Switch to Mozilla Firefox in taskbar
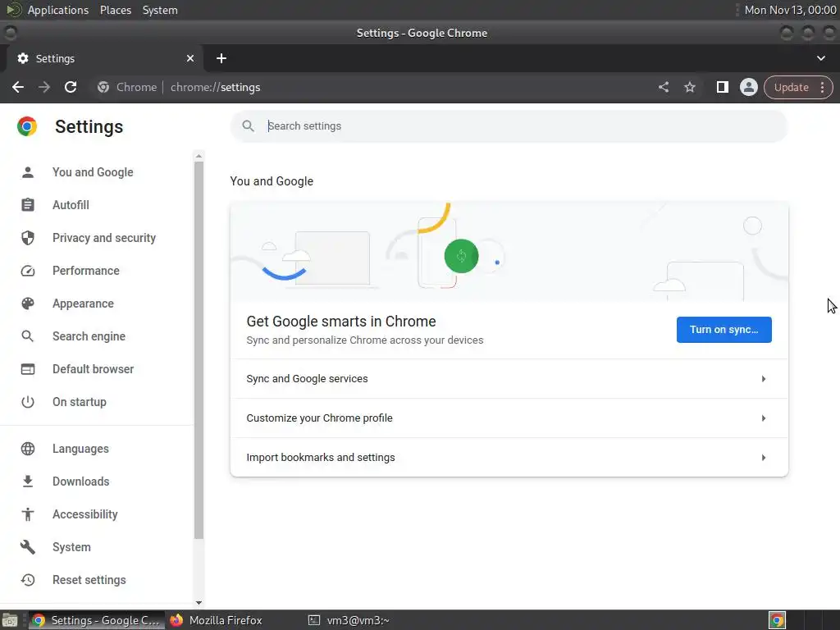 (217, 620)
